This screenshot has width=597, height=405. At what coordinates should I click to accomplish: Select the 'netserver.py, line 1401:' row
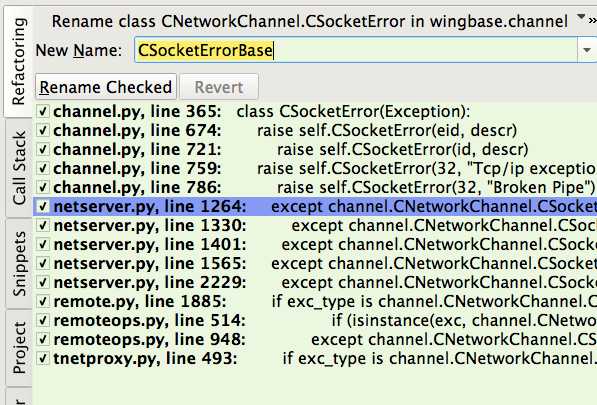(x=315, y=244)
